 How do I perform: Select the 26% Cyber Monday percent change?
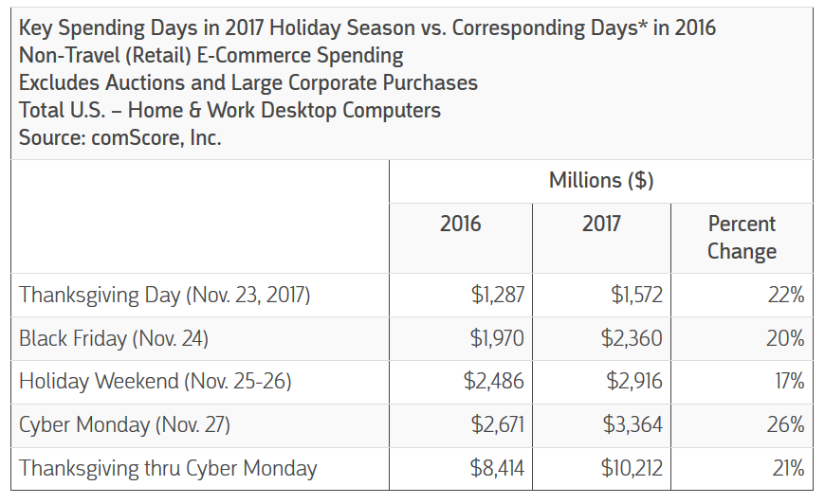(785, 424)
